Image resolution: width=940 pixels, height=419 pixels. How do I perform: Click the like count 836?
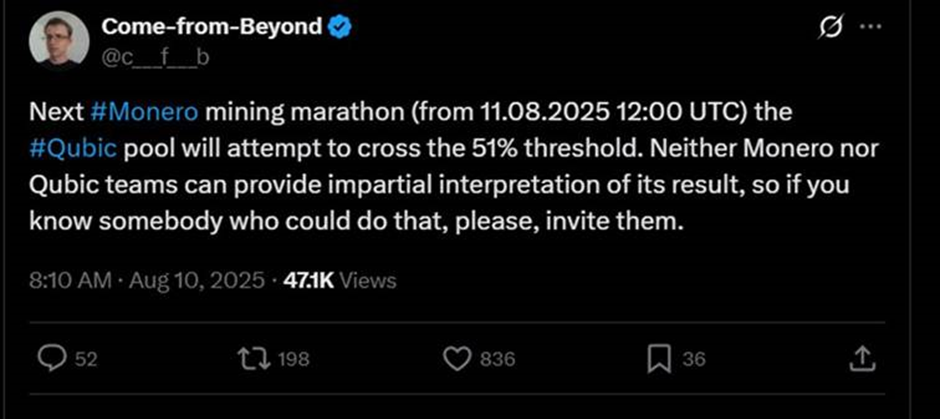click(497, 359)
